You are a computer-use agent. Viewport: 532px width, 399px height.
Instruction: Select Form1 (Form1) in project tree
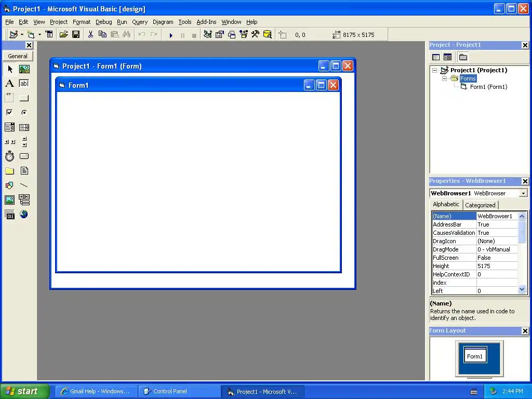coord(488,87)
